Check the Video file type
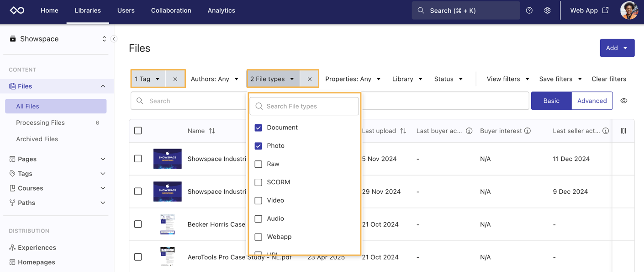Viewport: 644px width, 272px height. click(x=259, y=201)
